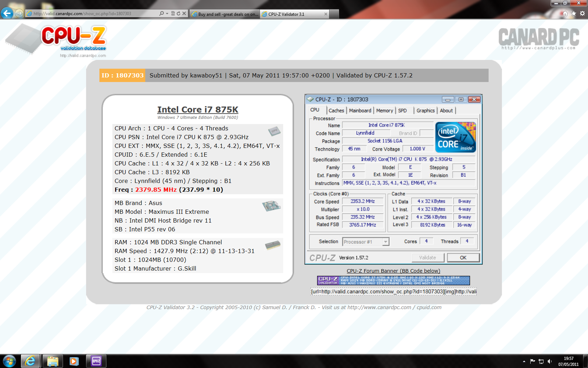This screenshot has width=588, height=368.
Task: Click the MB Model Maximus III Extreme line
Action: pos(162,212)
